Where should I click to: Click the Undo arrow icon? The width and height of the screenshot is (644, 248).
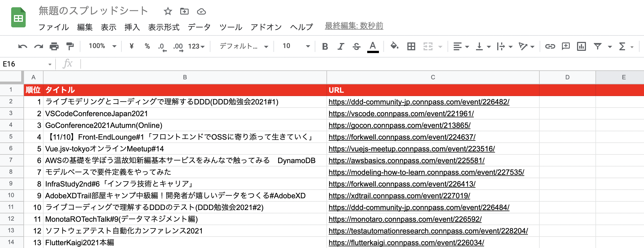click(23, 46)
